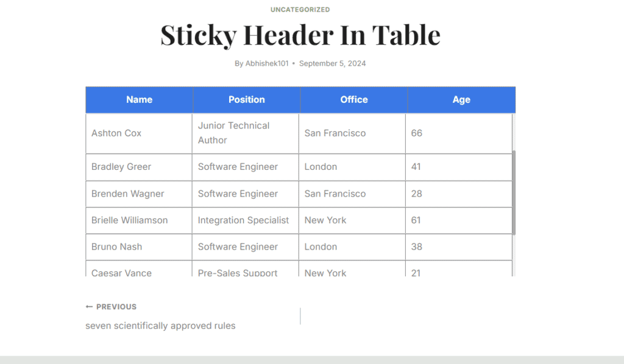Select the Ashton Cox name cell
The width and height of the screenshot is (624, 364).
(x=139, y=133)
